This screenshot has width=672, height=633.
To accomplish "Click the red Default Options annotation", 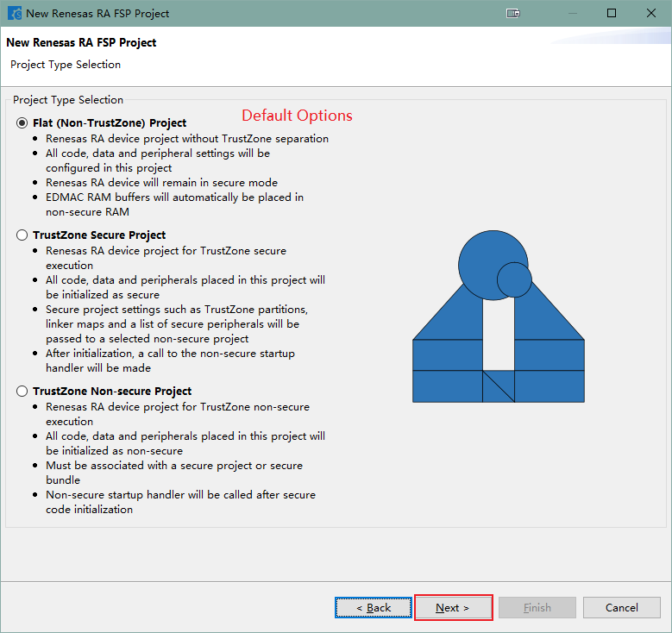I will [x=297, y=116].
